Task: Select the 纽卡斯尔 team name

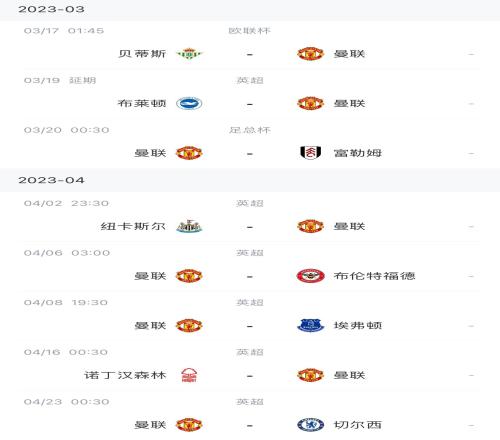Action: [x=133, y=226]
